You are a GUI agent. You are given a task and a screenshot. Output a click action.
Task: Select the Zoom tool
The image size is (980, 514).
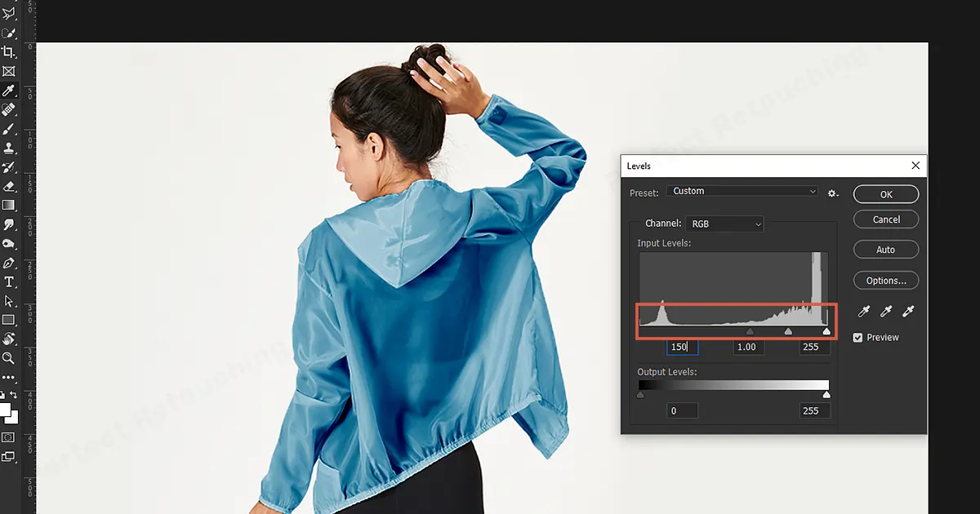pos(9,357)
